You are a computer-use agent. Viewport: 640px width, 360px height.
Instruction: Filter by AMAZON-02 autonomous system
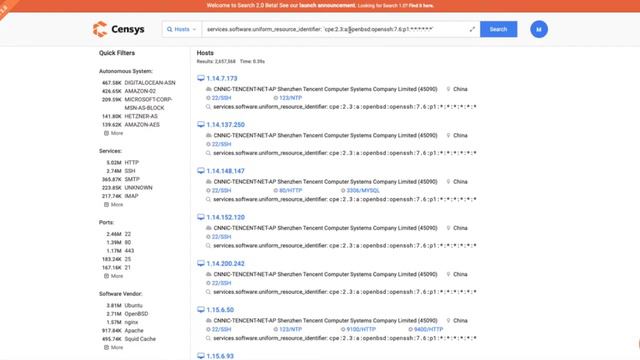[140, 91]
